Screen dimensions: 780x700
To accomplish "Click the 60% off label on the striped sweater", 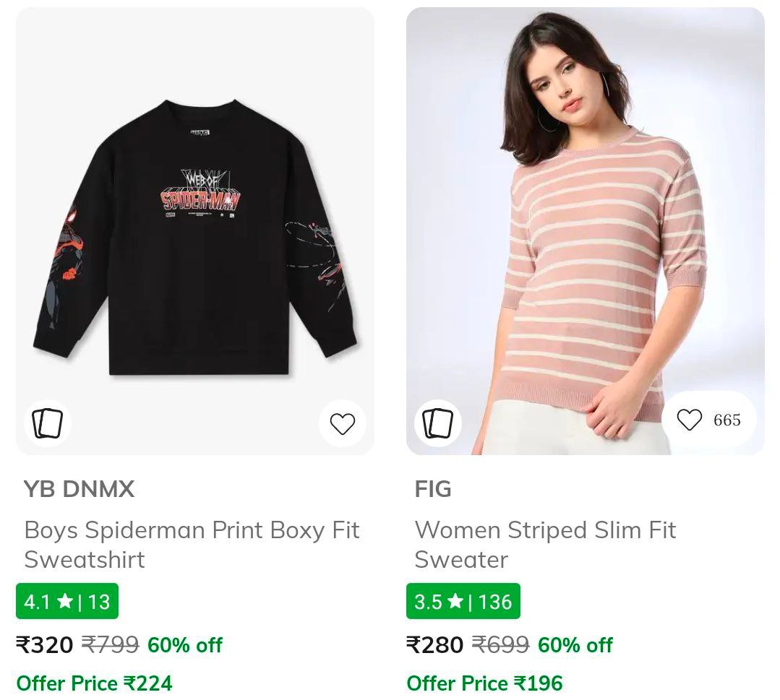I will [x=575, y=645].
